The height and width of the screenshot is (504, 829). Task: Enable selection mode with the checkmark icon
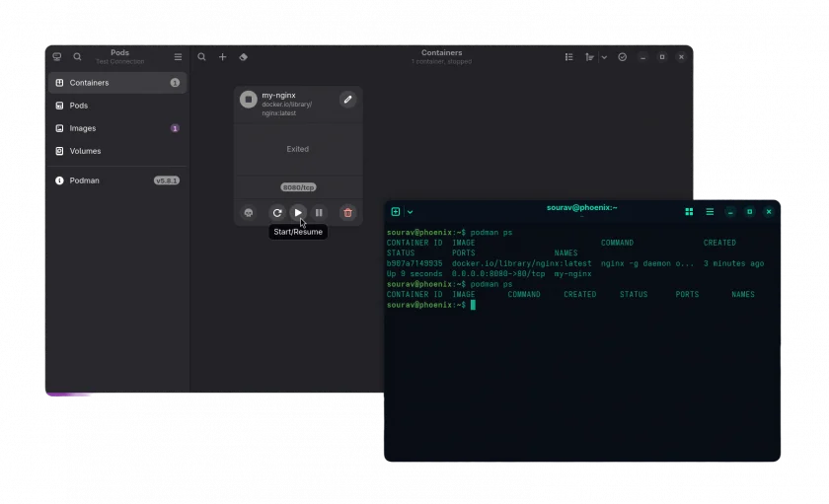tap(623, 56)
